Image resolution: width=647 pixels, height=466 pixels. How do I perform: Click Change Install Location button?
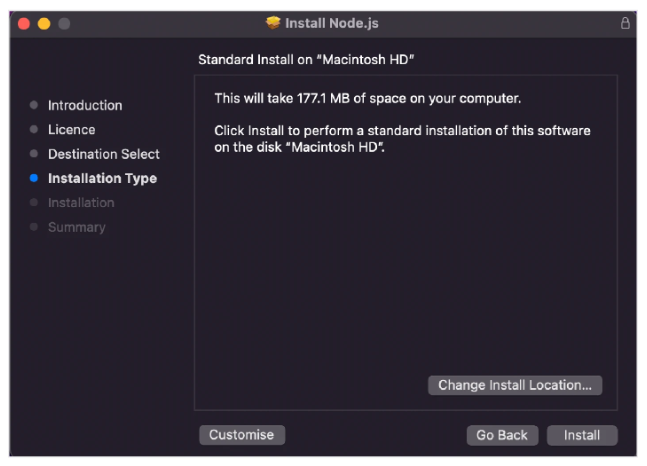[x=514, y=385]
